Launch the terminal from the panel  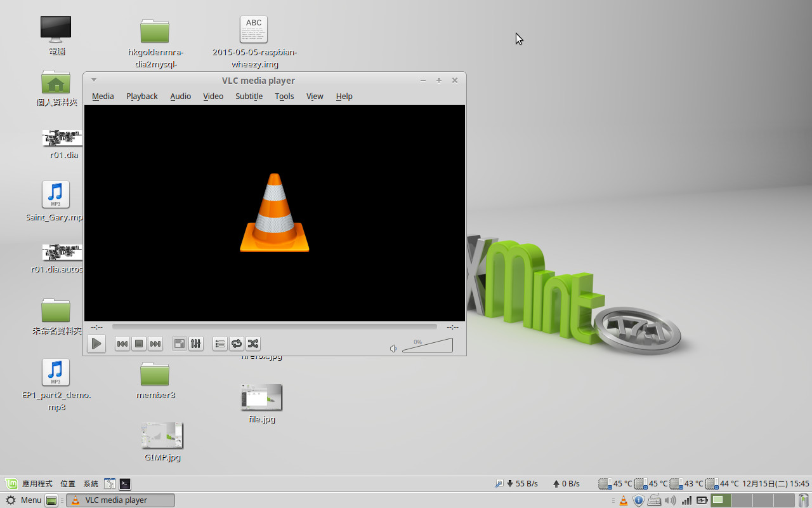pyautogui.click(x=125, y=484)
